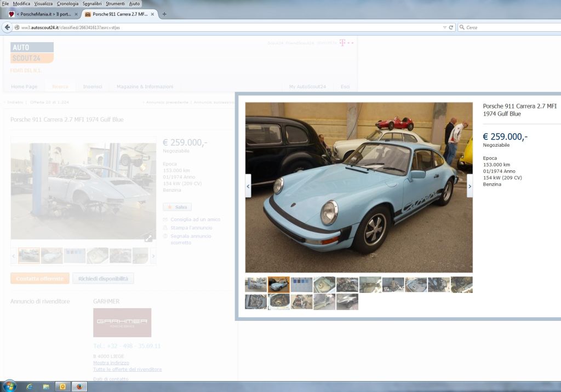Image resolution: width=561 pixels, height=392 pixels.
Task: Close the Porsche 911 Carrera tab
Action: pyautogui.click(x=152, y=14)
